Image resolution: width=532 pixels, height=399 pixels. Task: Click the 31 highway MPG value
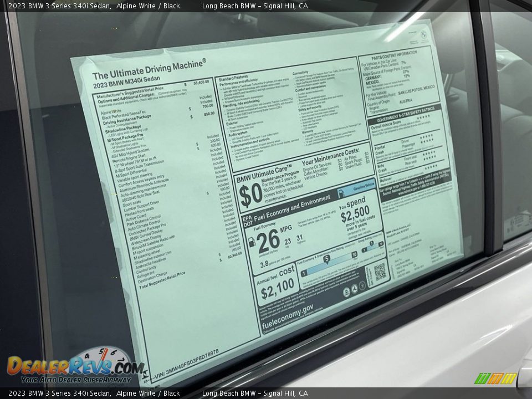299,238
